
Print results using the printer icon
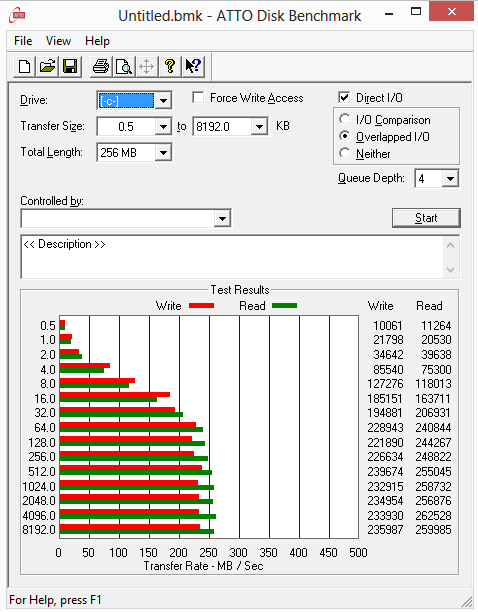(101, 66)
